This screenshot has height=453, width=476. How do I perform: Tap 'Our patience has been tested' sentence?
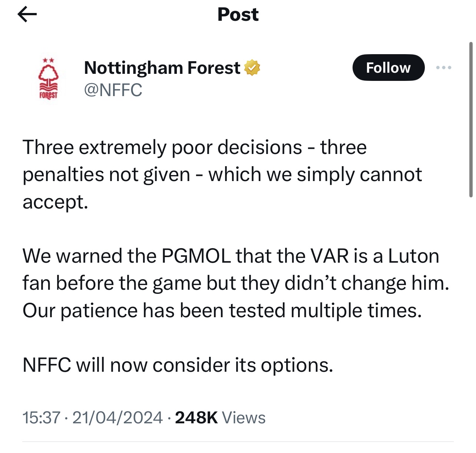222,311
